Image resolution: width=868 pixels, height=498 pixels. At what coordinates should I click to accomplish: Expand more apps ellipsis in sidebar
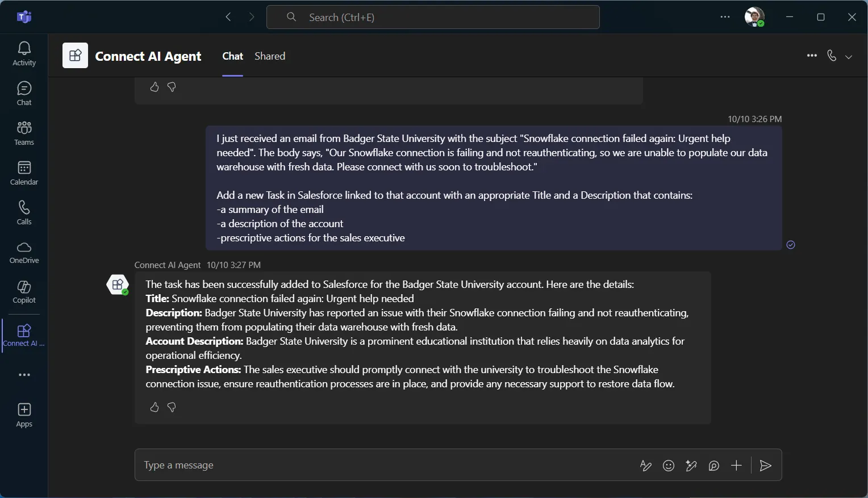(x=24, y=375)
